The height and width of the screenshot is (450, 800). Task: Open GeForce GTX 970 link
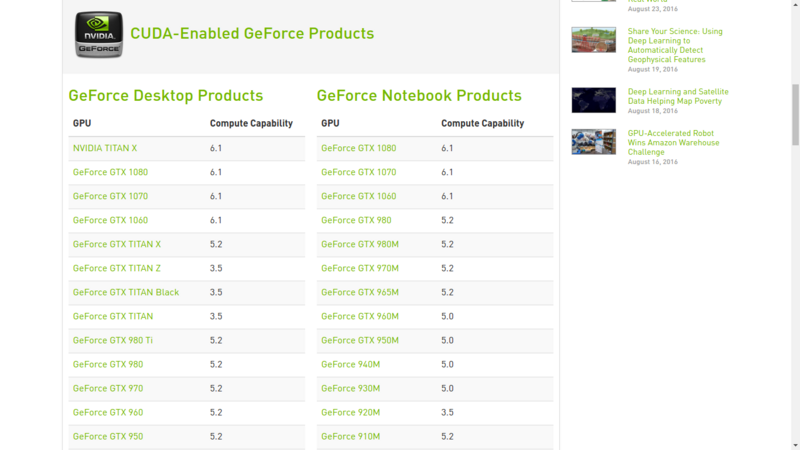(108, 388)
